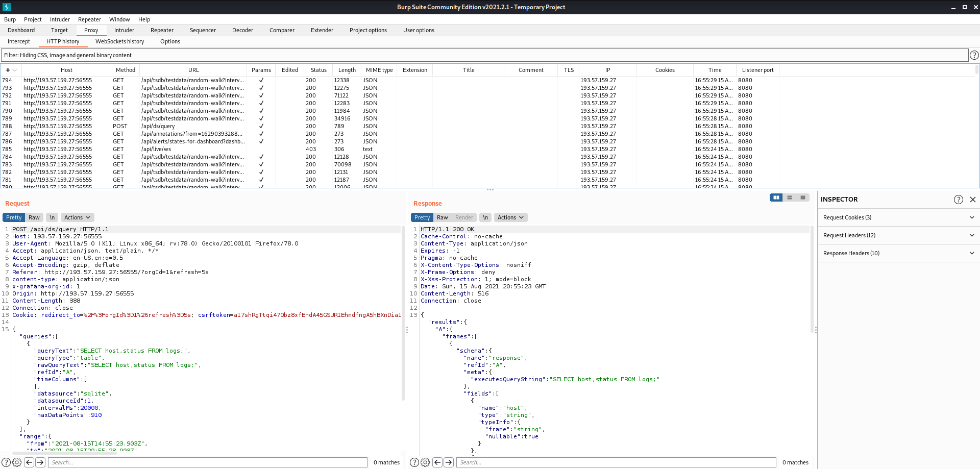Open the proxy Options sub-tab

(x=170, y=41)
